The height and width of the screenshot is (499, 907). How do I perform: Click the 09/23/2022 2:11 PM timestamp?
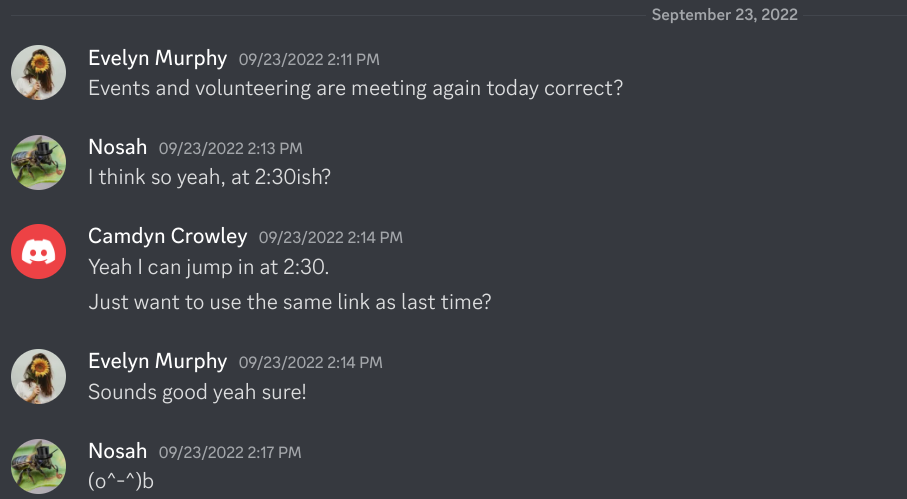pyautogui.click(x=309, y=60)
